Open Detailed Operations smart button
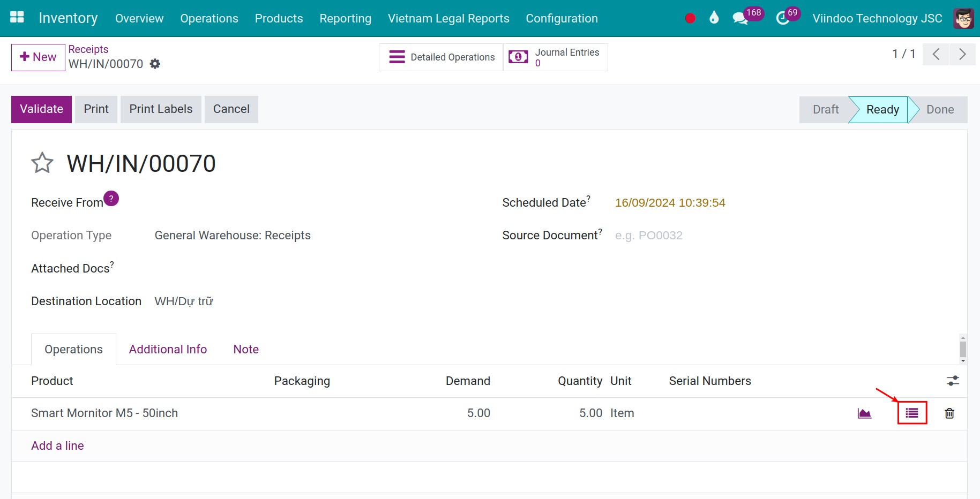The width and height of the screenshot is (980, 499). (441, 57)
